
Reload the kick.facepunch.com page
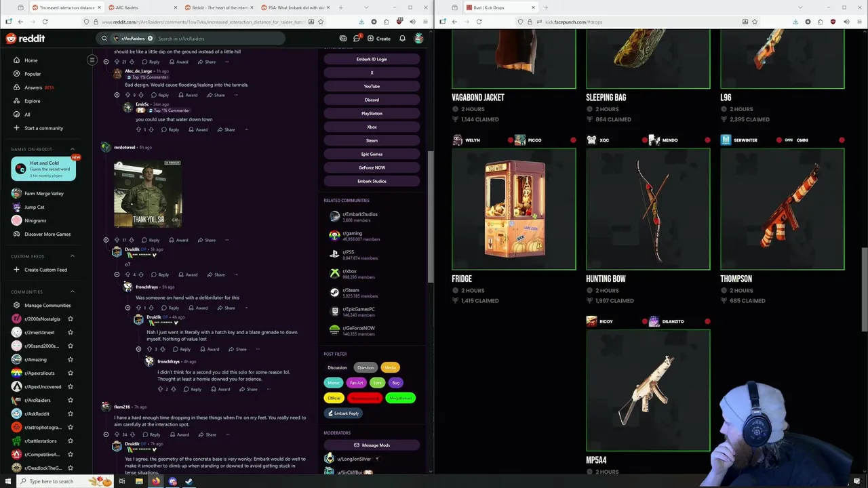click(479, 22)
